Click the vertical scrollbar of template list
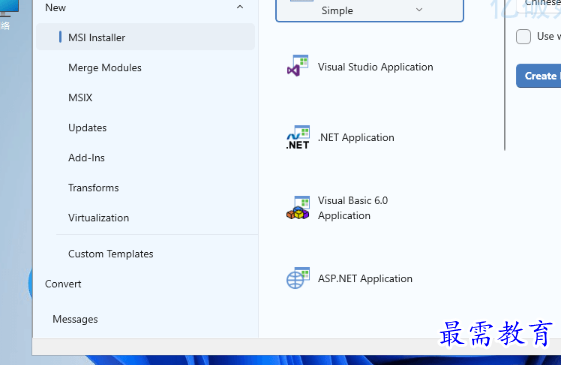561x365 pixels. pos(504,75)
